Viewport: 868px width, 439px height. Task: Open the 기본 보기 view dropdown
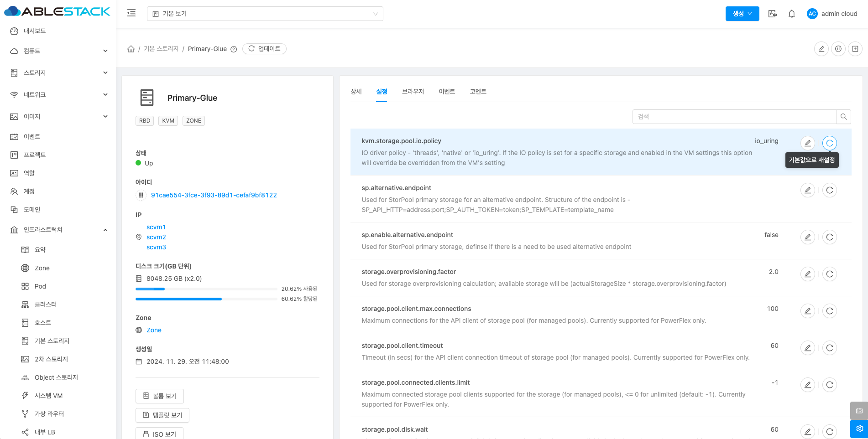tap(265, 14)
